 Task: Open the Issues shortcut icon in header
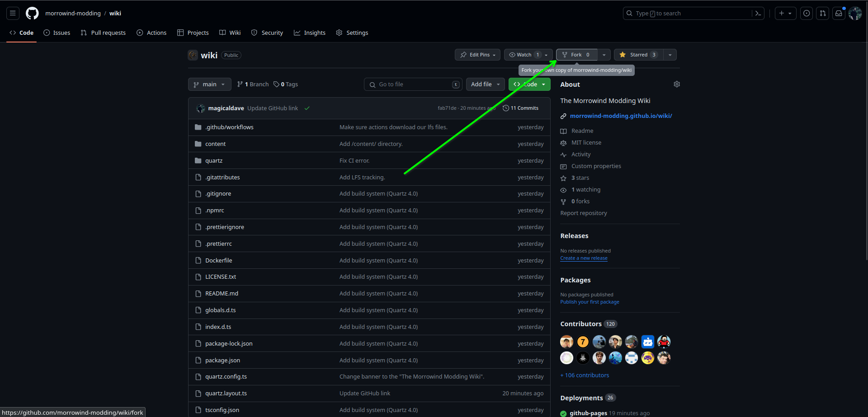pyautogui.click(x=807, y=13)
